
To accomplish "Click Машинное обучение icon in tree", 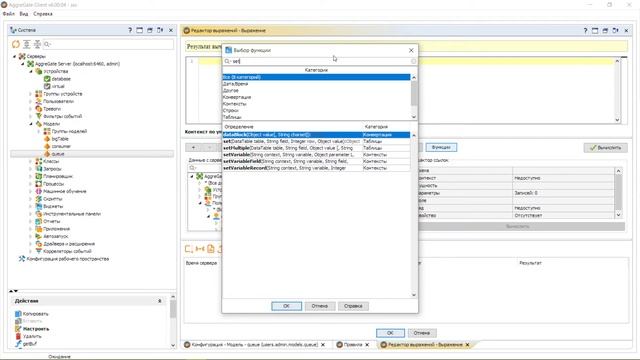I will click(39, 191).
